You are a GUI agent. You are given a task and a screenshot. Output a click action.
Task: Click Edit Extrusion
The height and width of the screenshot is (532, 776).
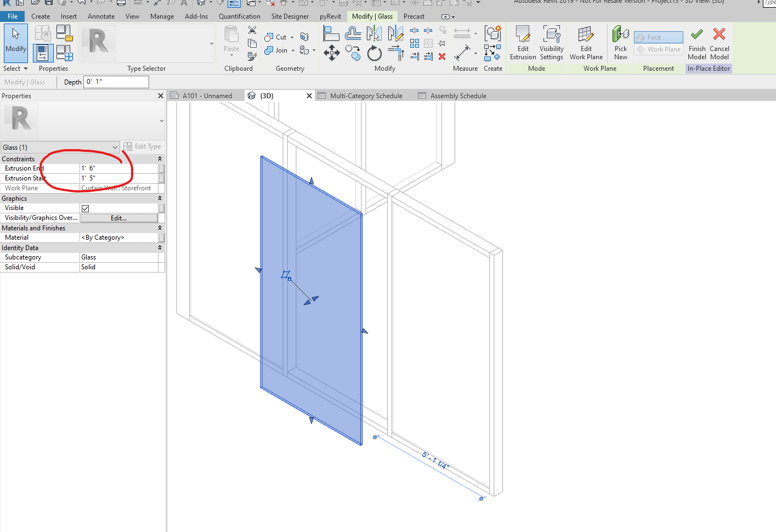[x=523, y=43]
